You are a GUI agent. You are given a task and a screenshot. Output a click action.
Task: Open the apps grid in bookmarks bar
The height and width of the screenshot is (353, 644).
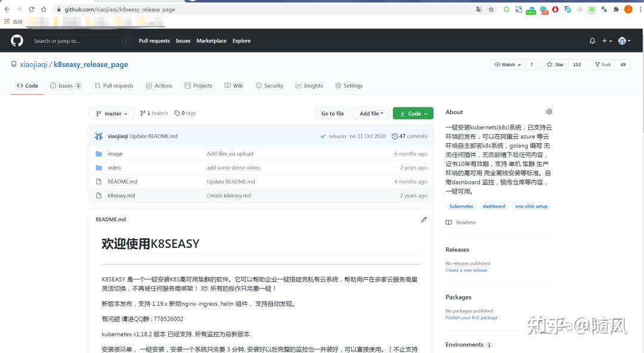pyautogui.click(x=7, y=21)
